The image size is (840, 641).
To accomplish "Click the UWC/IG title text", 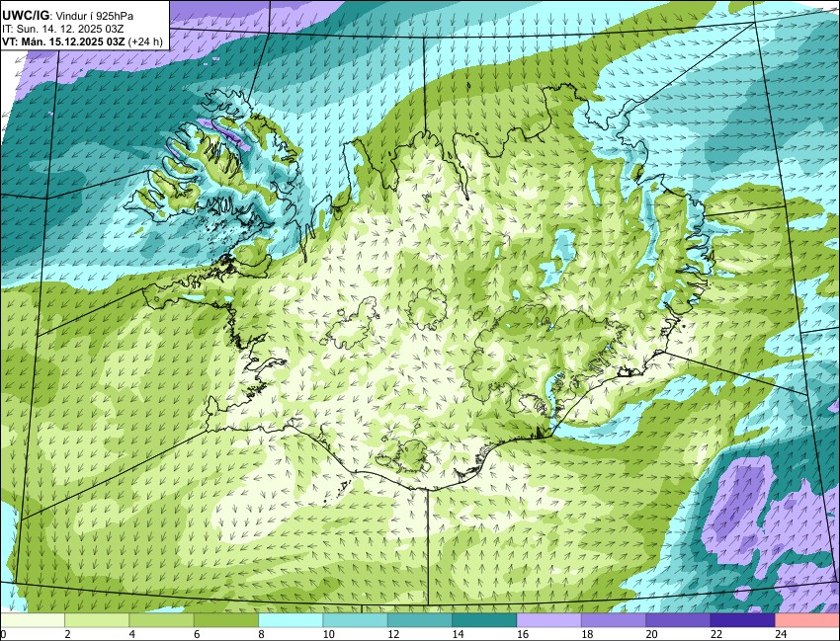I will [25, 16].
